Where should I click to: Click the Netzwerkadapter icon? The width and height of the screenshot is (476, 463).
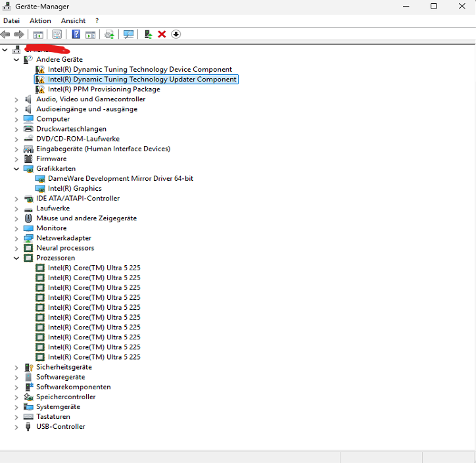tap(28, 238)
